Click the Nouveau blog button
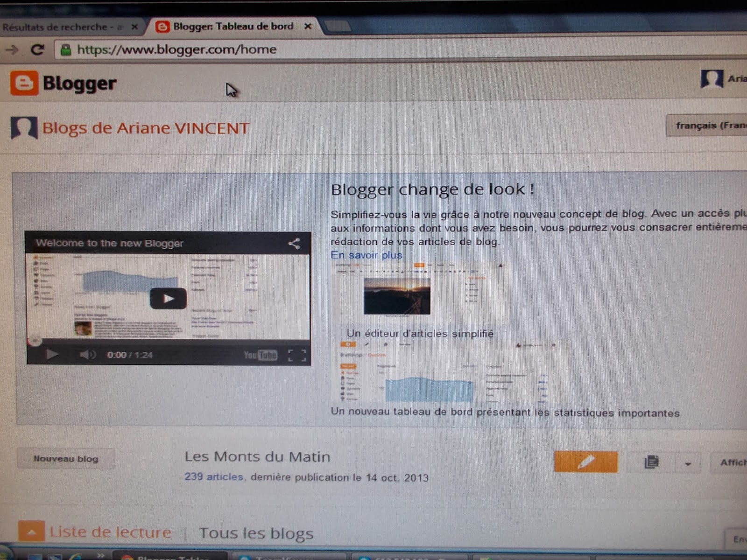747x560 pixels. coord(66,459)
